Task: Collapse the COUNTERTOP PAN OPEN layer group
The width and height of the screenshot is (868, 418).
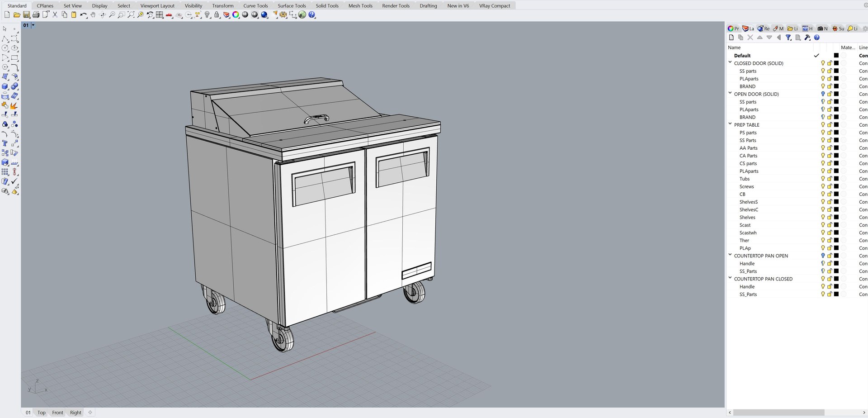Action: click(x=730, y=255)
